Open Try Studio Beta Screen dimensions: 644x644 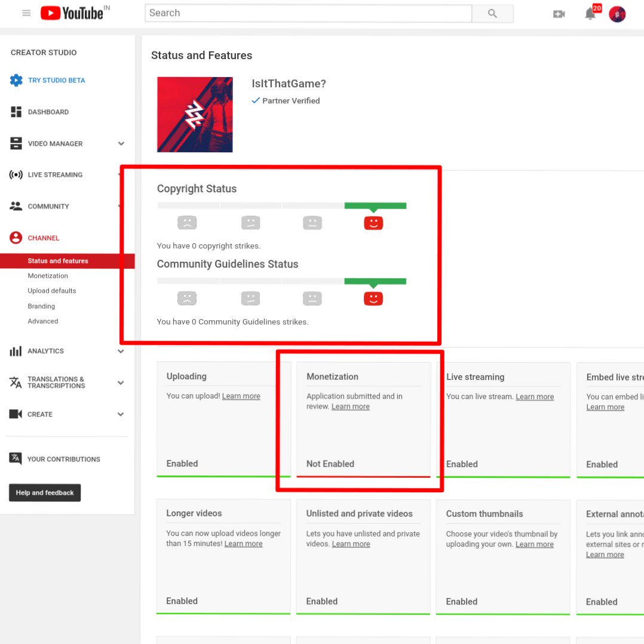pos(57,81)
